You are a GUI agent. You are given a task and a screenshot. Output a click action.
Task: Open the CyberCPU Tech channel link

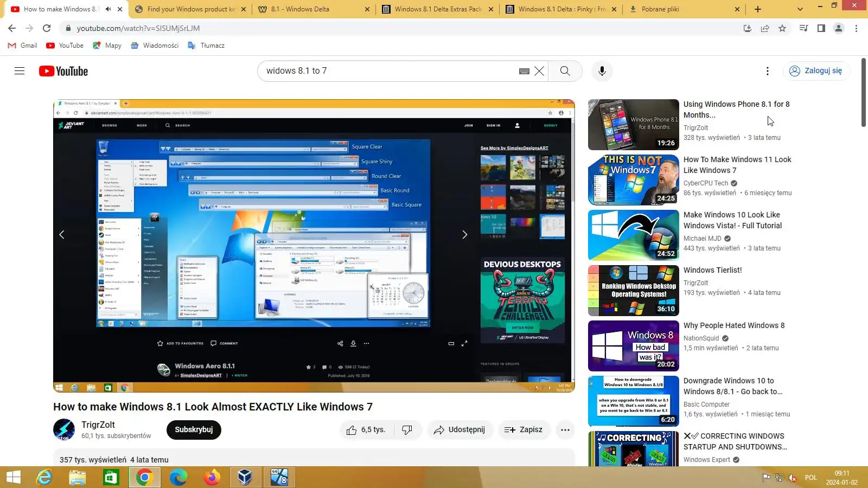point(706,183)
